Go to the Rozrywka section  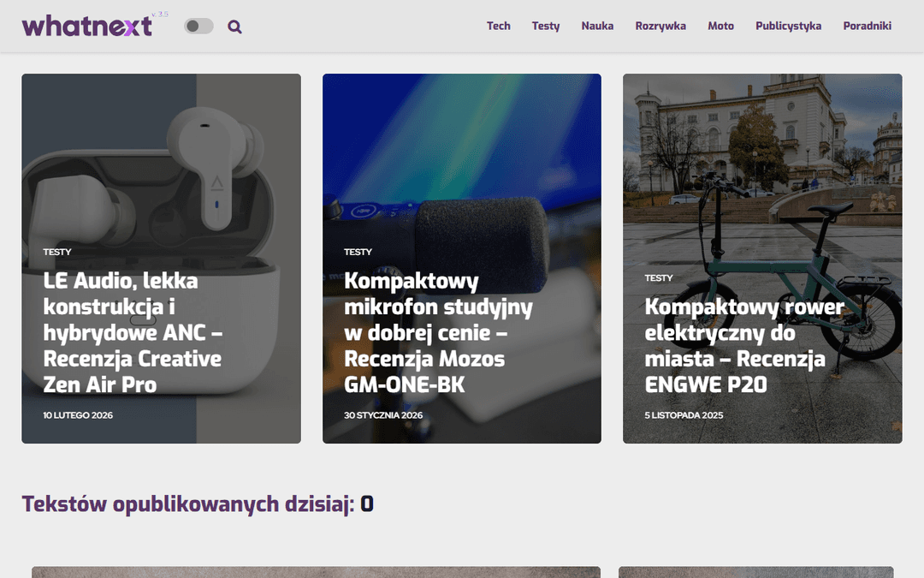[660, 26]
